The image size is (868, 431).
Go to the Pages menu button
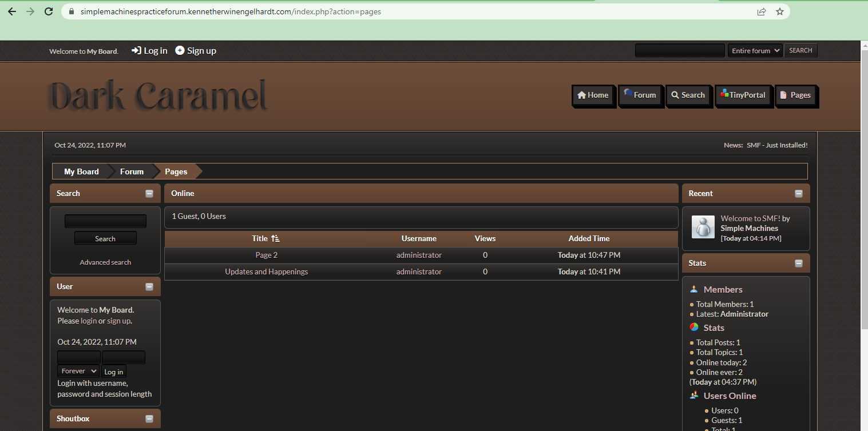tap(795, 95)
